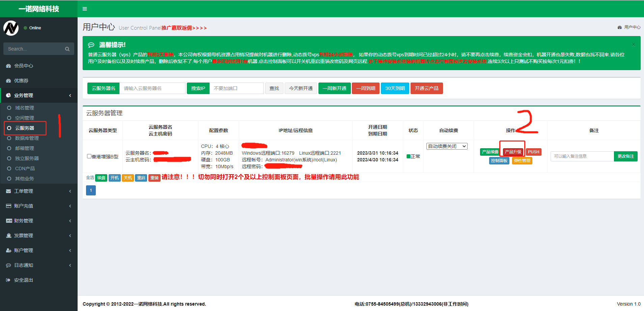Open 优惠券 in the sidebar

[x=21, y=81]
